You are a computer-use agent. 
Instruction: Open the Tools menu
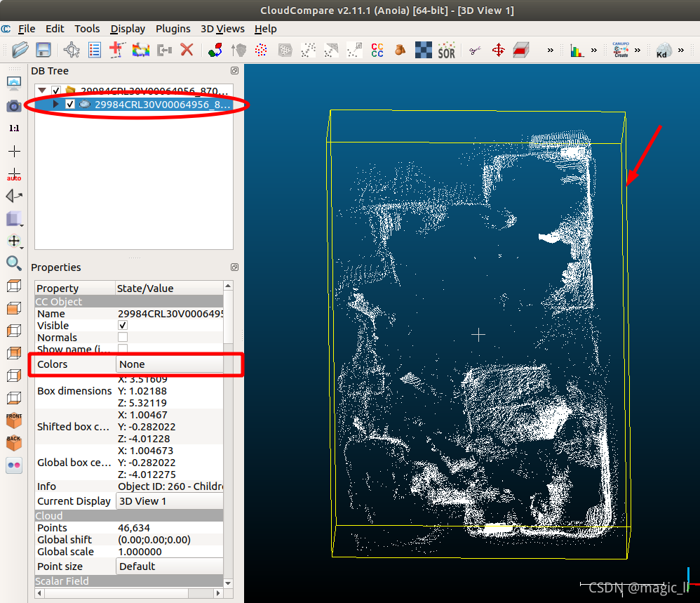[x=87, y=29]
